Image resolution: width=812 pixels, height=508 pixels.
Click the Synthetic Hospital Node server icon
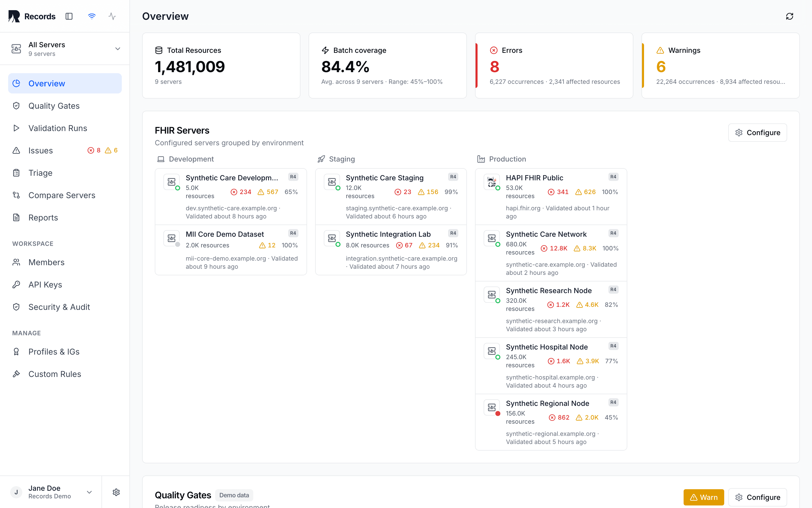point(492,351)
